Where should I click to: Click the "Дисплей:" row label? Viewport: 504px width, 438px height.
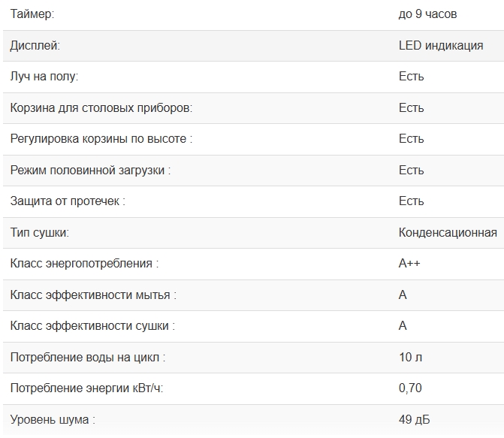coord(35,45)
